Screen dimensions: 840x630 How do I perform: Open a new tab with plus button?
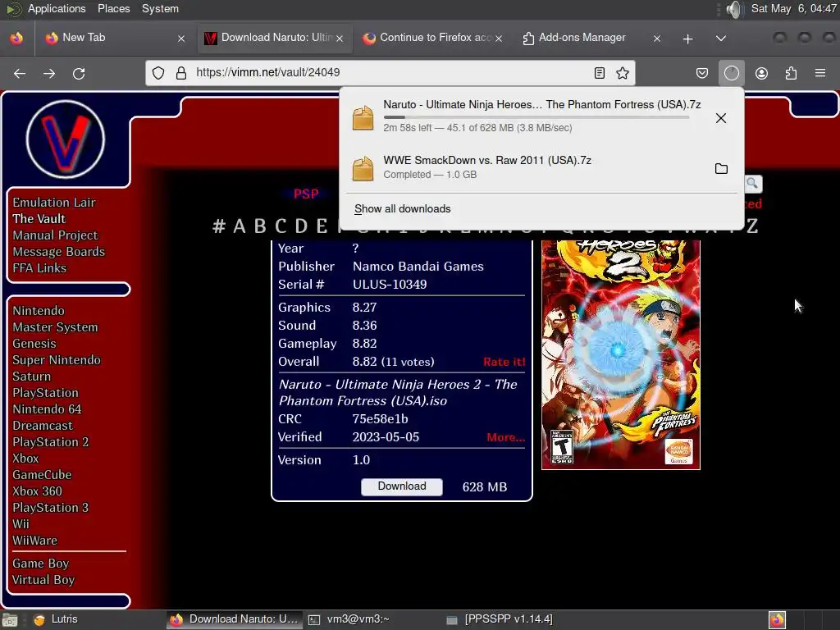coord(688,39)
